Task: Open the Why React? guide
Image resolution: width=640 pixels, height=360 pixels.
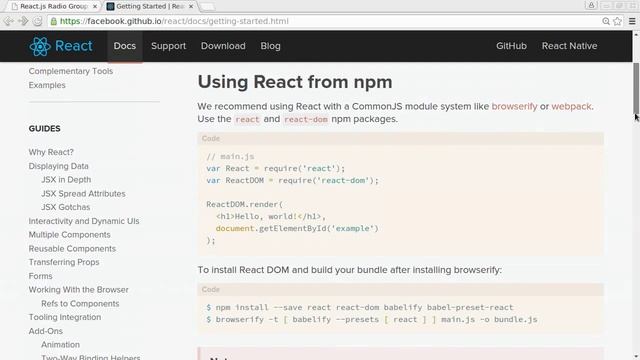Action: pyautogui.click(x=51, y=152)
